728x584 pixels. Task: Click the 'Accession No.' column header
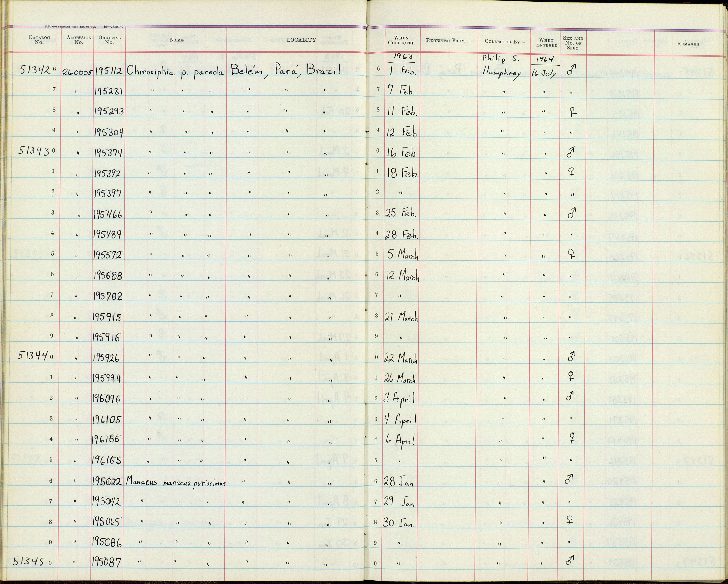click(79, 40)
